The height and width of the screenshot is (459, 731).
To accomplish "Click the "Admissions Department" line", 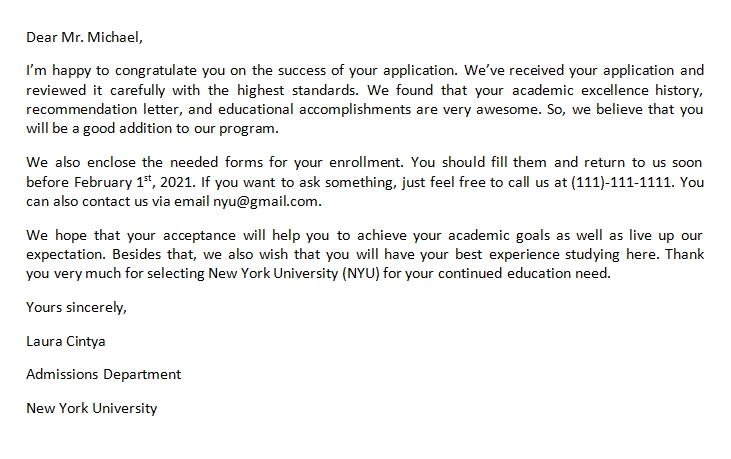I will 104,374.
